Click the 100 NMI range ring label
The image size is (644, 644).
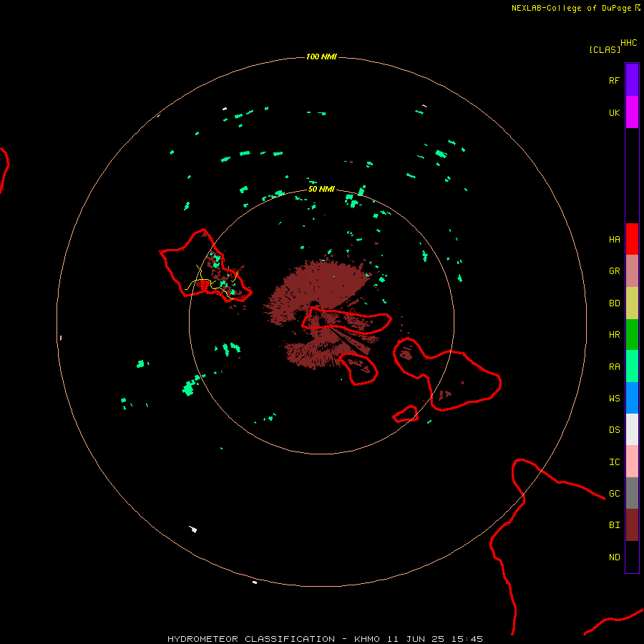321,57
